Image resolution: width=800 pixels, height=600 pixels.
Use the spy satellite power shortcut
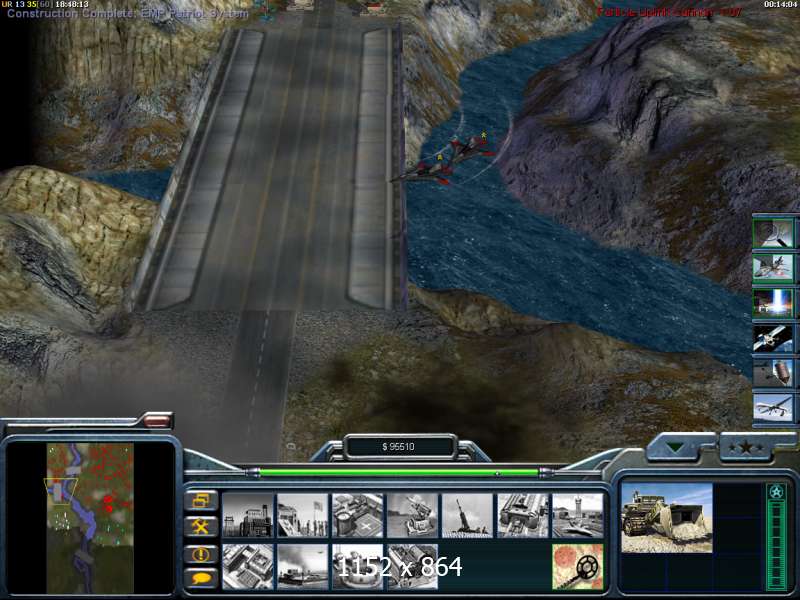pos(773,338)
